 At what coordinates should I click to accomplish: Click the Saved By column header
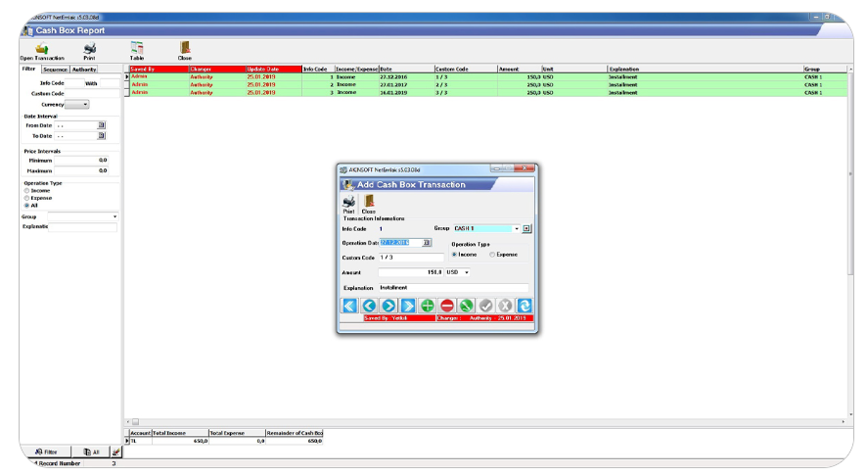pos(159,69)
